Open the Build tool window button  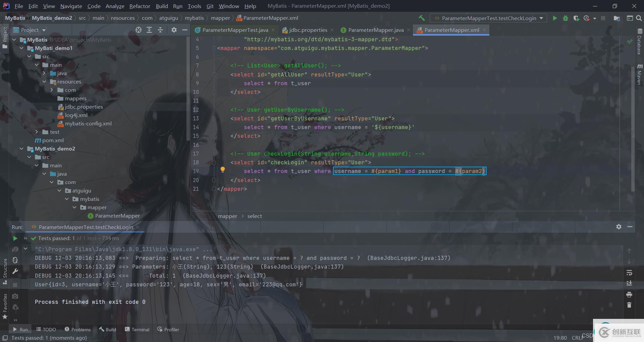click(x=107, y=330)
